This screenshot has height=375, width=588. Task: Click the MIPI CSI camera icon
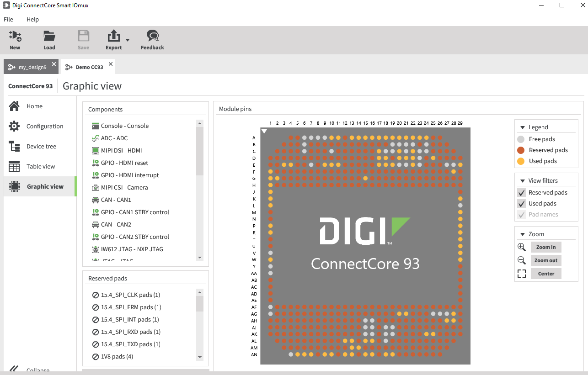coord(96,187)
